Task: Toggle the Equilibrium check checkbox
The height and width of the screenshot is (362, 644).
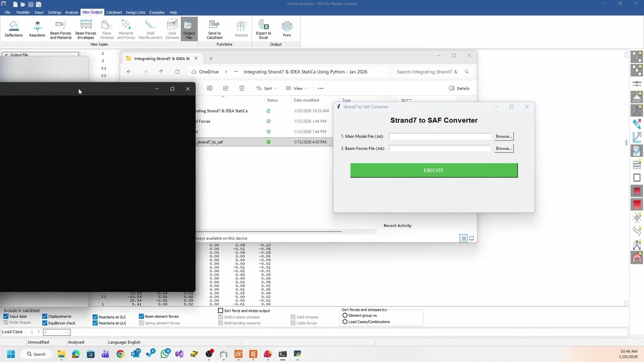Action: (45, 323)
